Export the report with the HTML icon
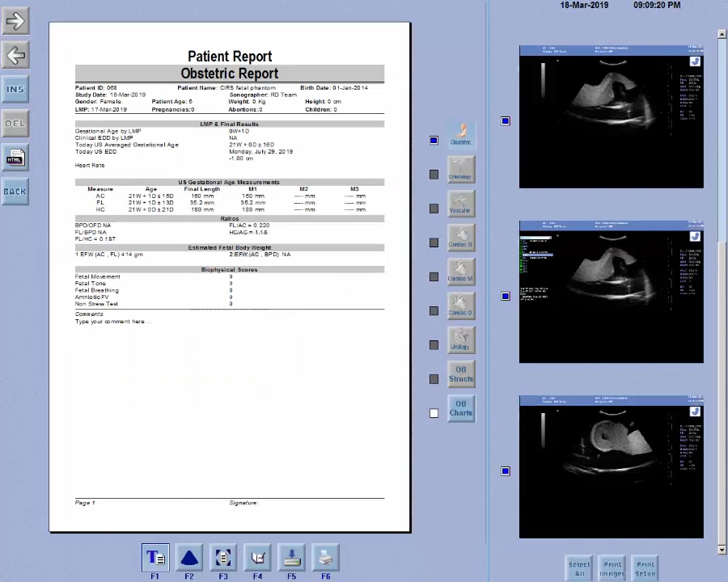Image resolution: width=728 pixels, height=582 pixels. pyautogui.click(x=15, y=158)
